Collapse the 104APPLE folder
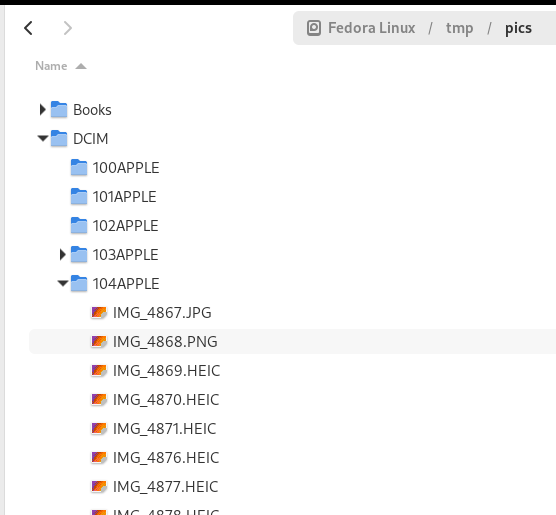This screenshot has height=515, width=556. pyautogui.click(x=63, y=283)
